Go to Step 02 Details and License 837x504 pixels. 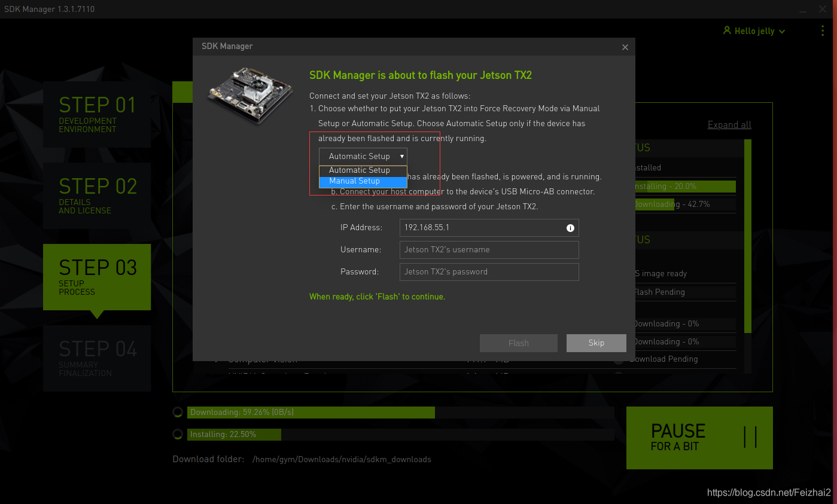click(97, 196)
